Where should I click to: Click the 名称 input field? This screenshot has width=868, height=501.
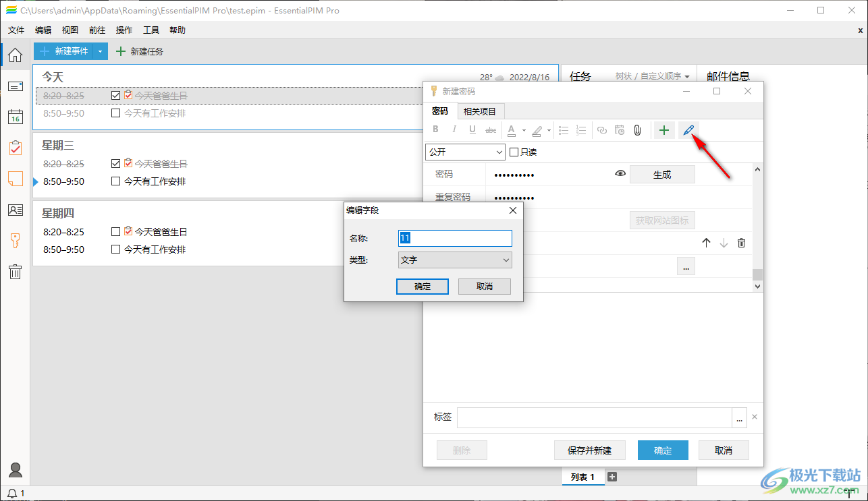point(455,238)
